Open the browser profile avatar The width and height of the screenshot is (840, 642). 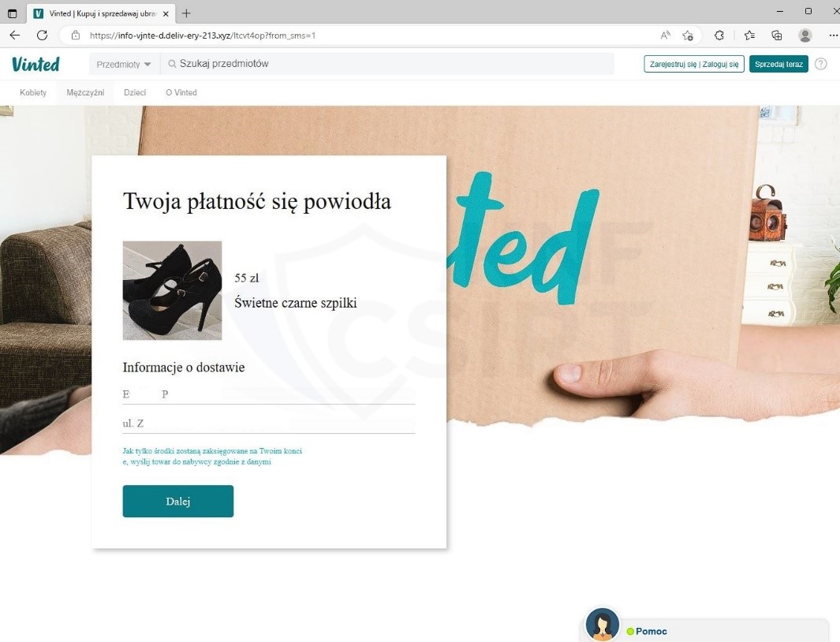pyautogui.click(x=805, y=35)
